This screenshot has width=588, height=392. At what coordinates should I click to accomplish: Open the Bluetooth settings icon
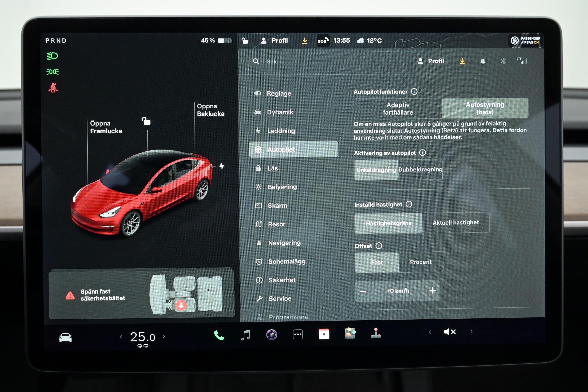point(503,61)
